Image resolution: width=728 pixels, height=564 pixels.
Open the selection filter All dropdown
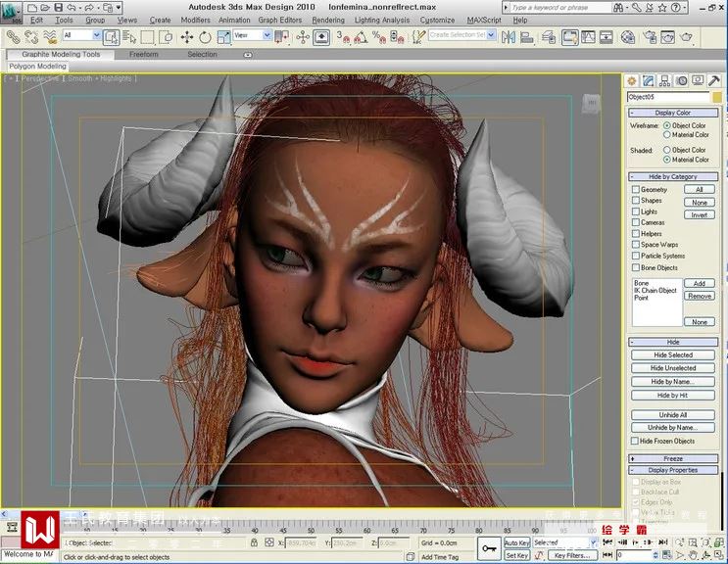pos(81,35)
